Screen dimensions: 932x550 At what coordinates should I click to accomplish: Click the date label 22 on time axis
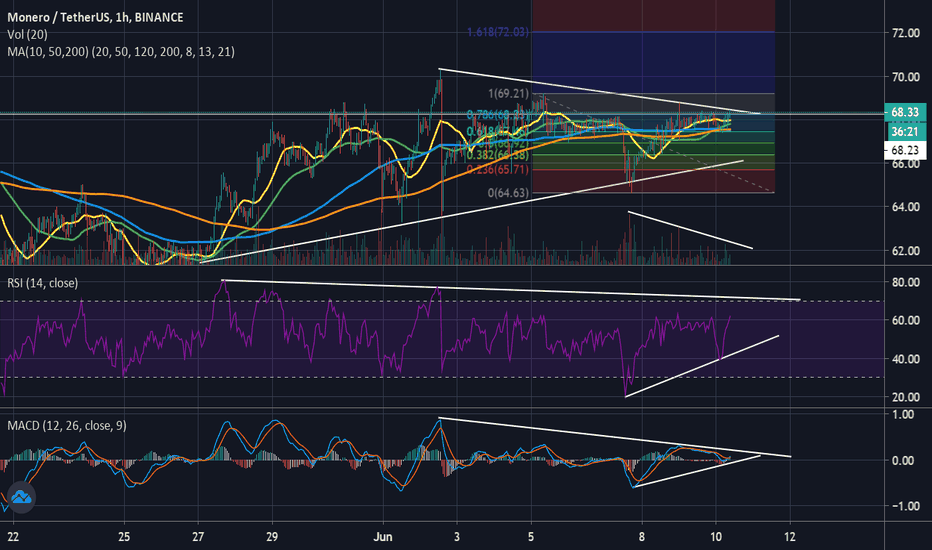click(x=12, y=536)
